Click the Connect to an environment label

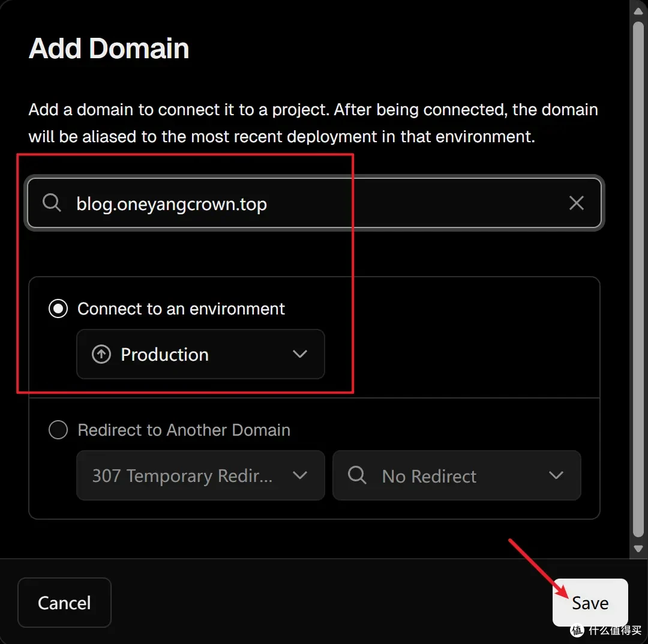pos(181,308)
